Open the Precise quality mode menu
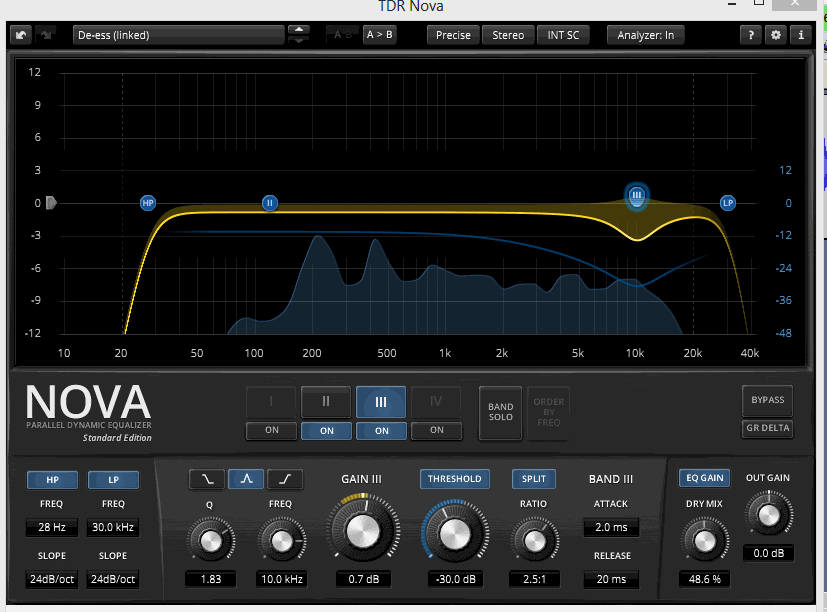Image resolution: width=827 pixels, height=612 pixels. 453,35
